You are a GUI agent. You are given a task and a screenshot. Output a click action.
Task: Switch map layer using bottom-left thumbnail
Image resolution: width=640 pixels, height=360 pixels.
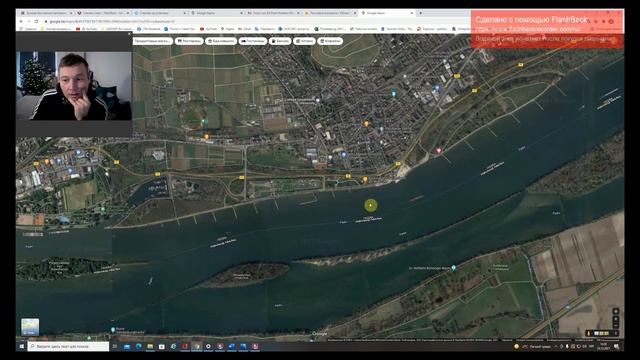[x=30, y=327]
